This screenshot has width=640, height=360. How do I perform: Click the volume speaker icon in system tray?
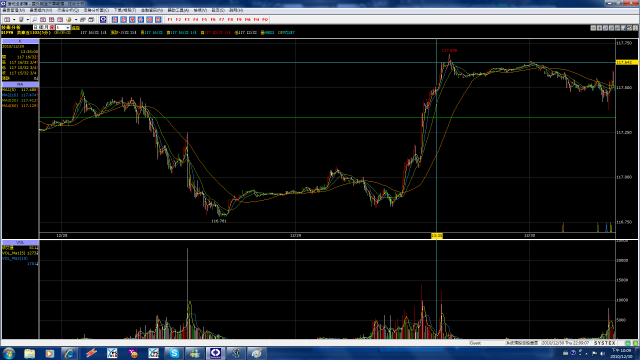(x=602, y=353)
